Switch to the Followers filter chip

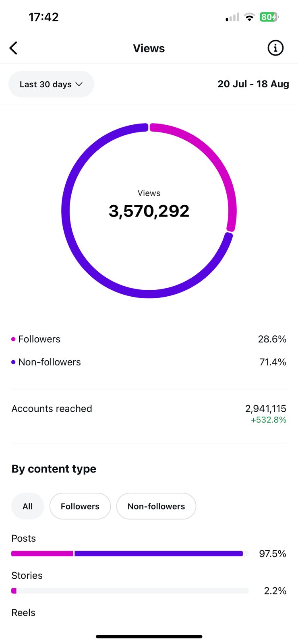pyautogui.click(x=80, y=506)
